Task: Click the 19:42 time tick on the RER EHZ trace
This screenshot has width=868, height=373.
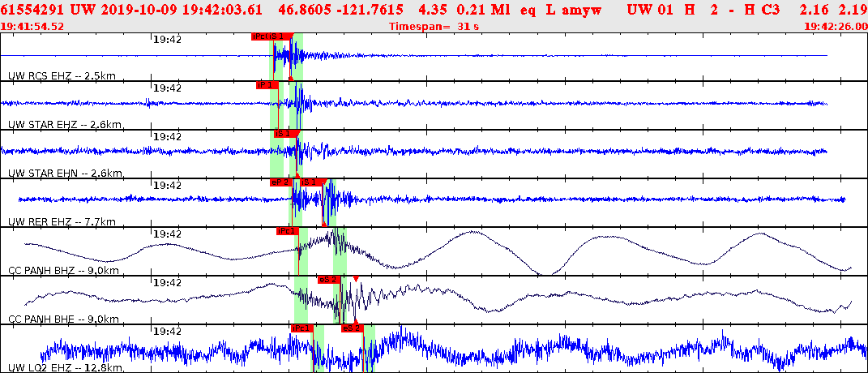Action: (x=168, y=185)
